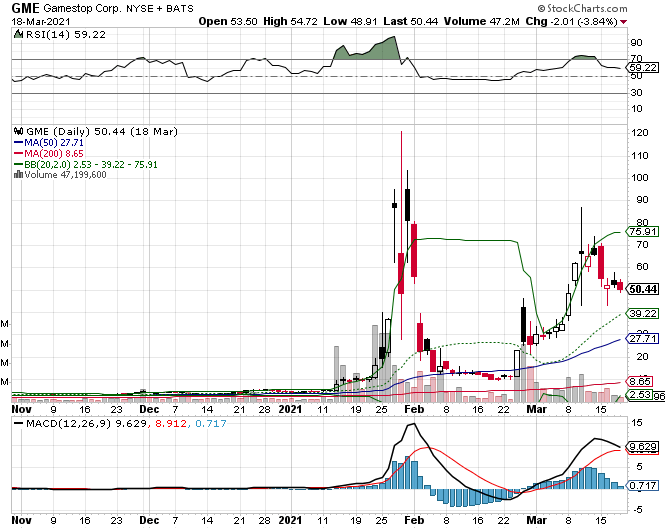Click the red 8.912 MACD signal value

point(171,424)
